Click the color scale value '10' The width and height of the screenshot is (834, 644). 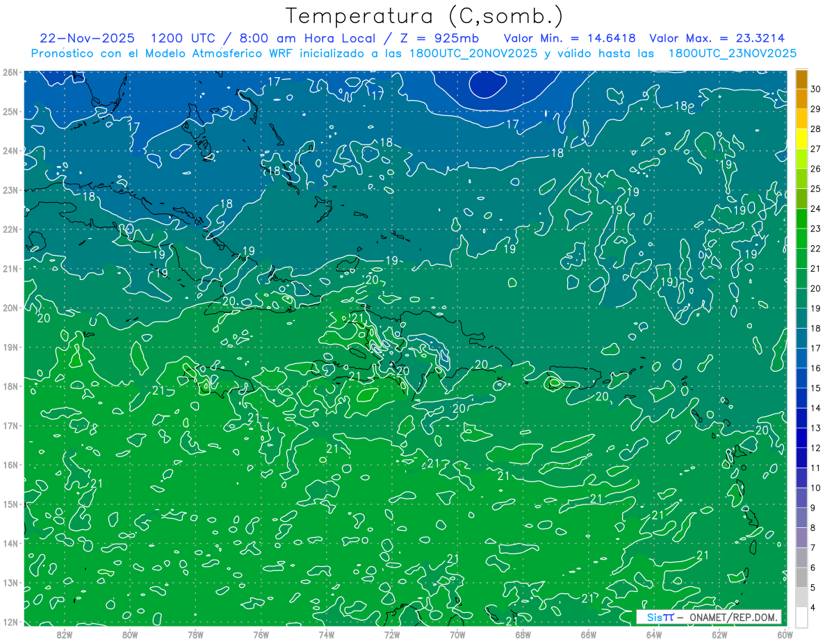[x=815, y=488]
